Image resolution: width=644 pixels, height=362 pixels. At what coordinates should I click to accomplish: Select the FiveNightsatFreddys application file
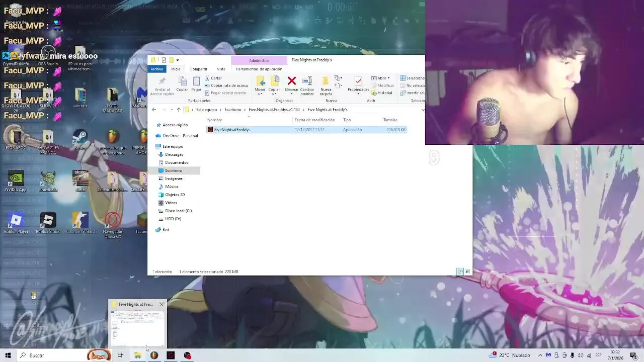(306, 130)
